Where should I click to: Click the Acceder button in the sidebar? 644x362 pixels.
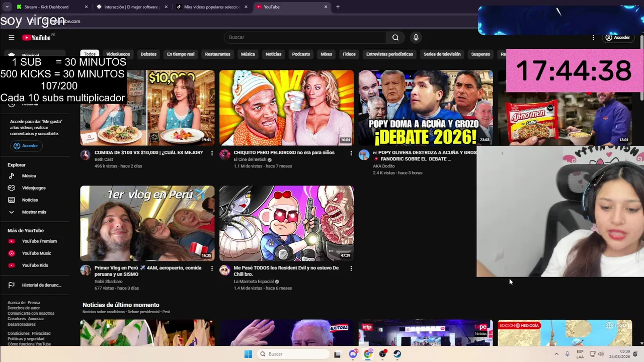(x=26, y=146)
